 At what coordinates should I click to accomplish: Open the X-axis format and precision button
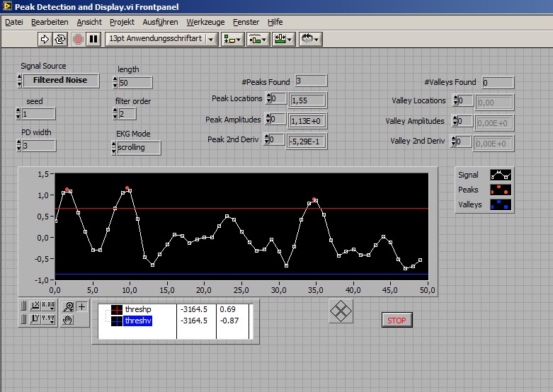point(48,306)
